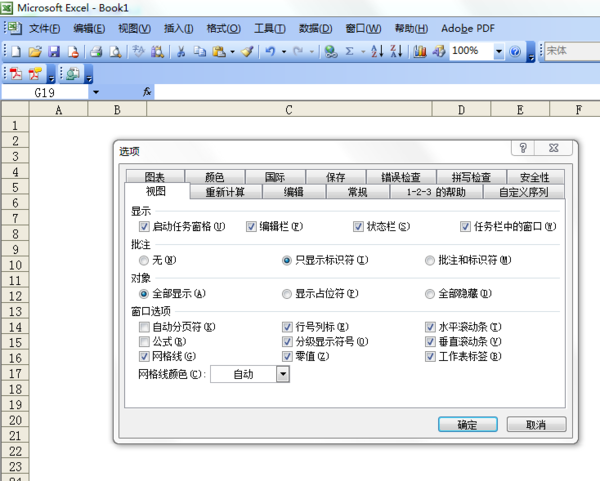Open PDF toolbar options arrow

pyautogui.click(x=51, y=74)
